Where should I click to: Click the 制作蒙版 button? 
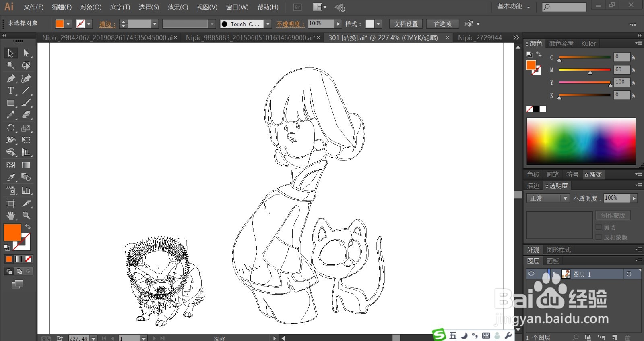click(x=613, y=216)
